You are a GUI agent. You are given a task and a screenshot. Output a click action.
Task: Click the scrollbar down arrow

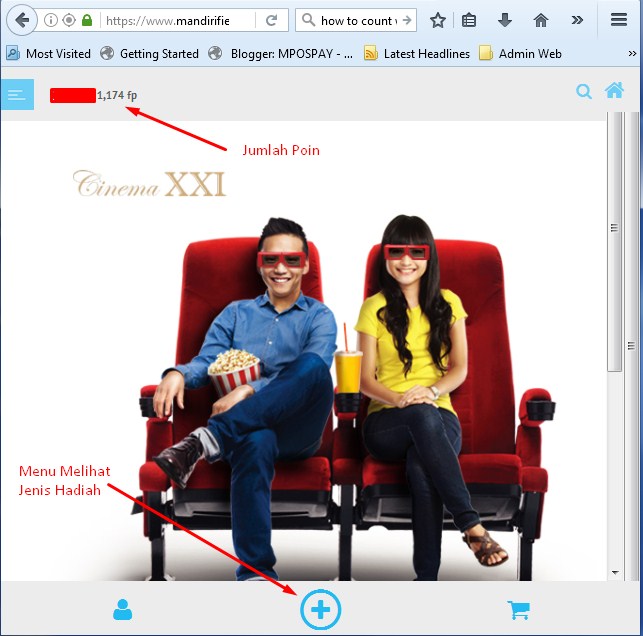615,572
